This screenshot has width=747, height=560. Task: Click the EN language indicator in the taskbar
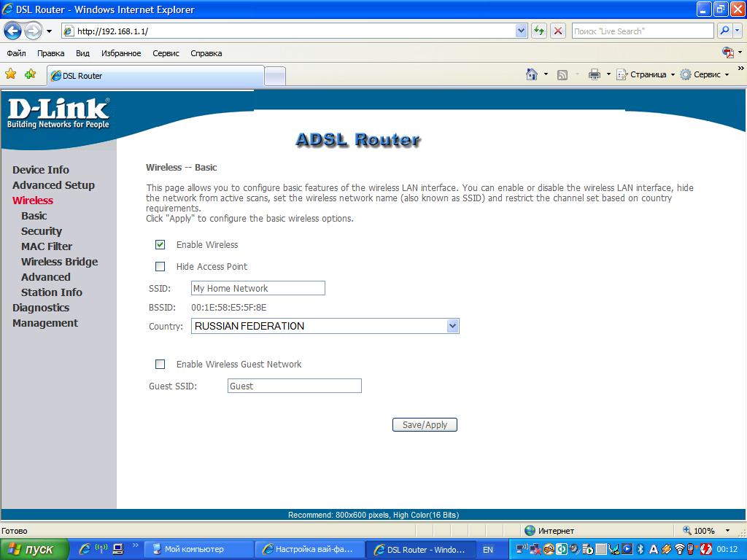(x=488, y=550)
